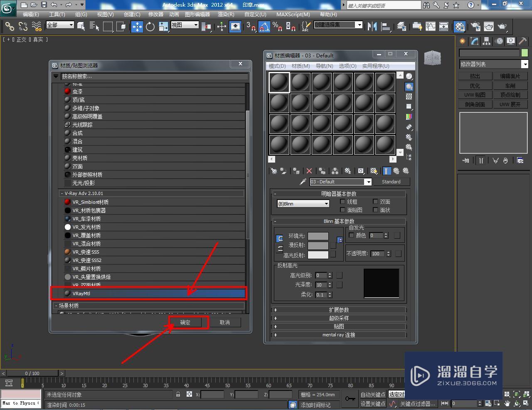Open the 修改器列表 modifier list dropdown
The height and width of the screenshot is (410, 532).
click(493, 64)
